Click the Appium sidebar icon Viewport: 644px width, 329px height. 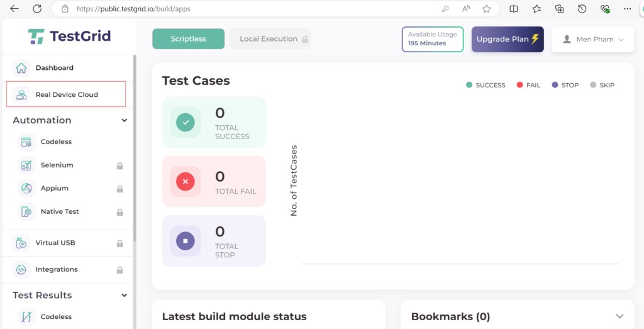point(26,189)
